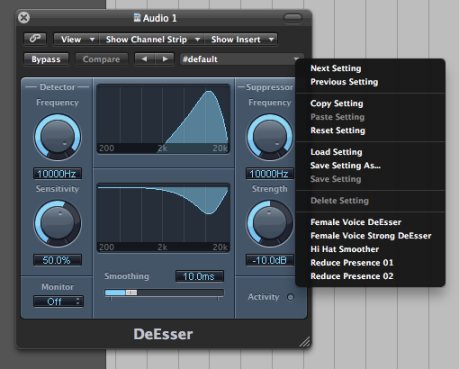The width and height of the screenshot is (459, 369).
Task: Click the Sensitivity 50.0% value field
Action: pos(57,260)
